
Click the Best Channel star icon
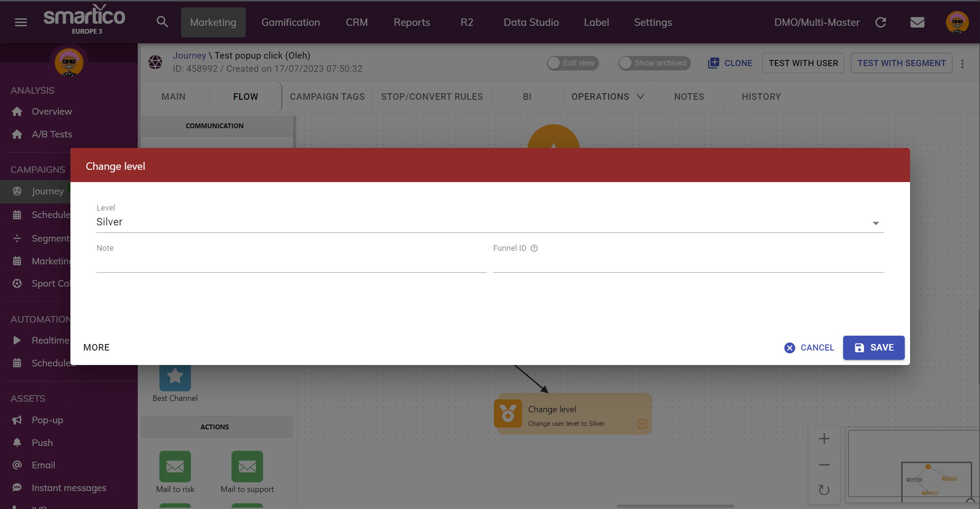pos(175,376)
